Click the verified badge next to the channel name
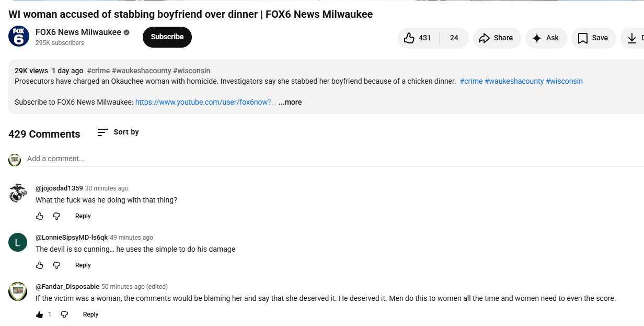644x326 pixels. click(x=125, y=32)
